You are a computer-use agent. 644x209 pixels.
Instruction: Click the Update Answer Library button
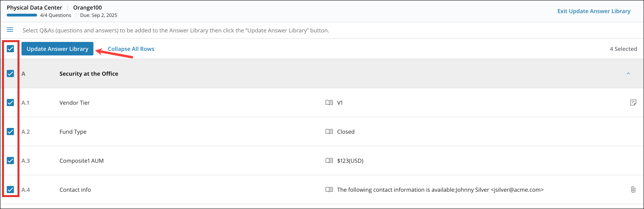click(x=57, y=49)
